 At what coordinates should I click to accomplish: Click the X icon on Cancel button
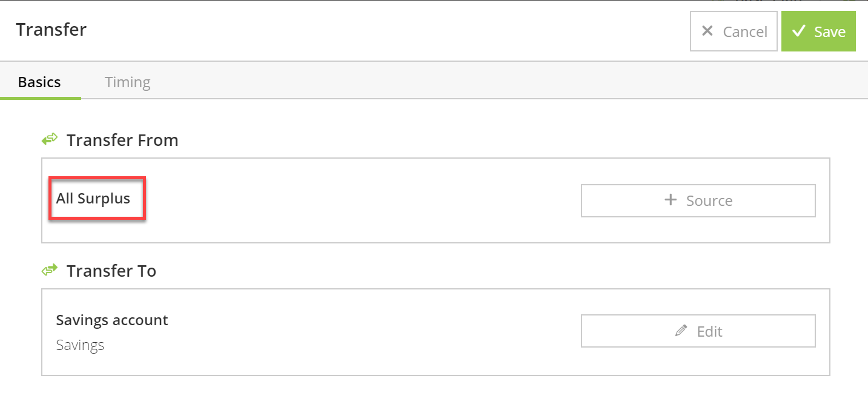(x=707, y=31)
